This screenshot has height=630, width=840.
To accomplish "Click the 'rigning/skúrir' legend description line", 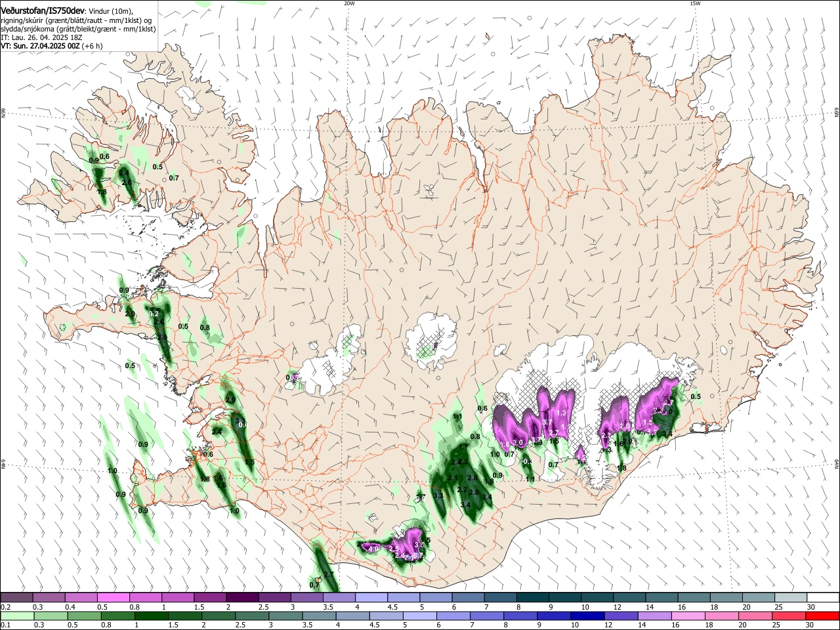I will (76, 20).
